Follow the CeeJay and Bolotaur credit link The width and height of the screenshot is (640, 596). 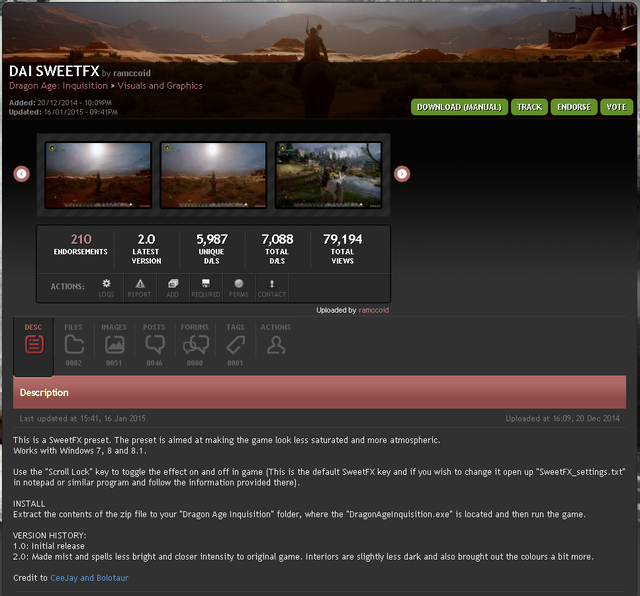[x=89, y=578]
